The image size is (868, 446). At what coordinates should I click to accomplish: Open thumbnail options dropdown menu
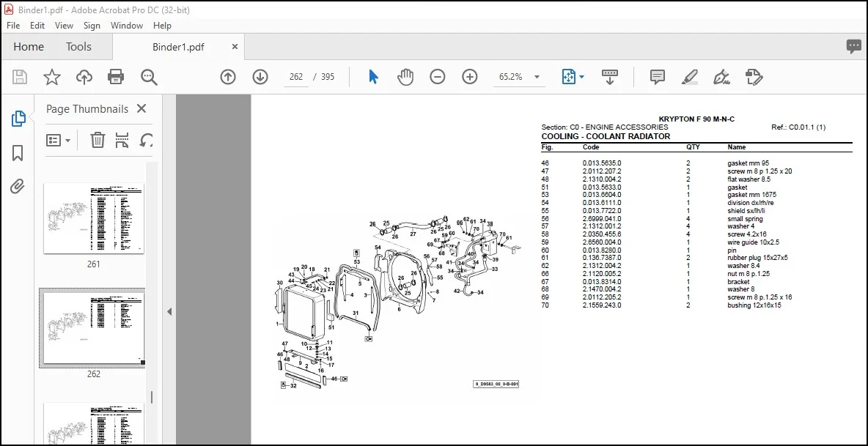coord(59,141)
